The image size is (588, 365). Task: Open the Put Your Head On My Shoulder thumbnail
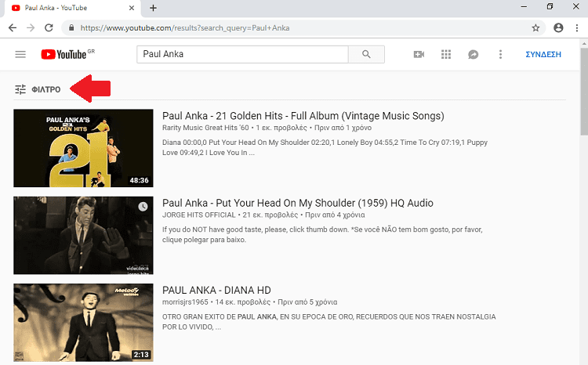point(83,235)
